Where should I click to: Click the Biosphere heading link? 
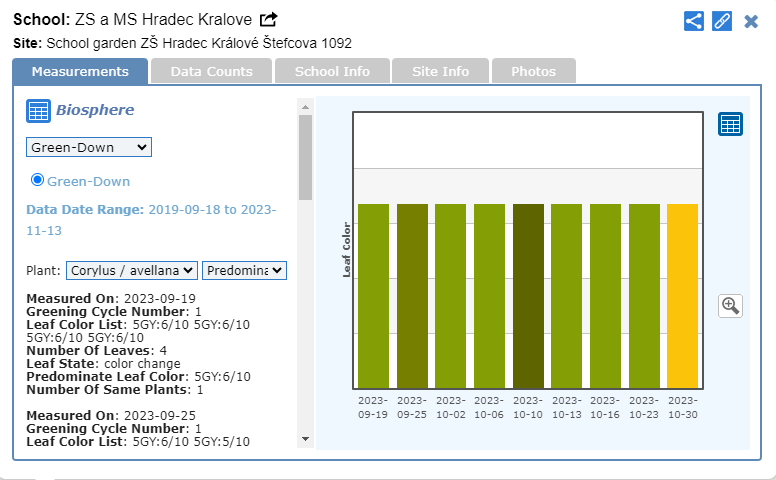tap(95, 110)
